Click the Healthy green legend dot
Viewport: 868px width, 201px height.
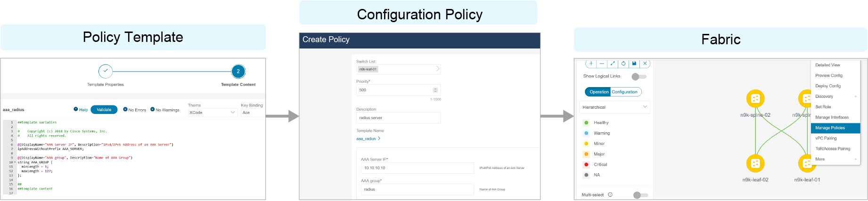coord(586,122)
